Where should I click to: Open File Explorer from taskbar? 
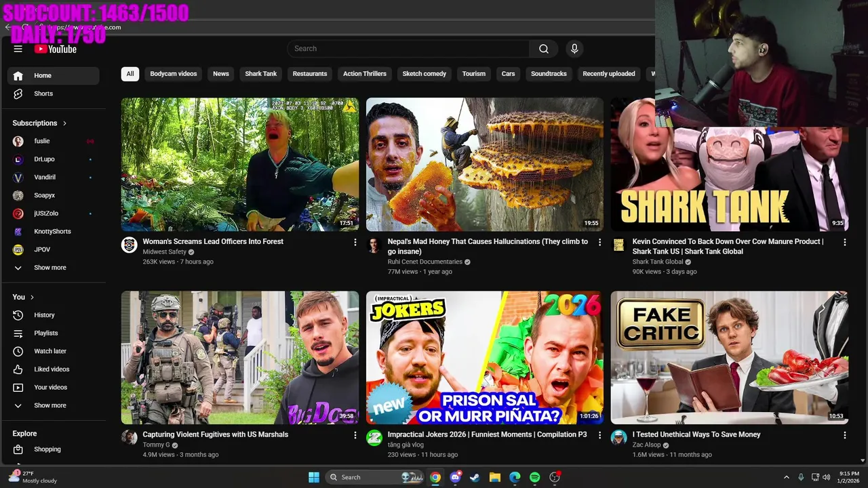click(x=495, y=477)
